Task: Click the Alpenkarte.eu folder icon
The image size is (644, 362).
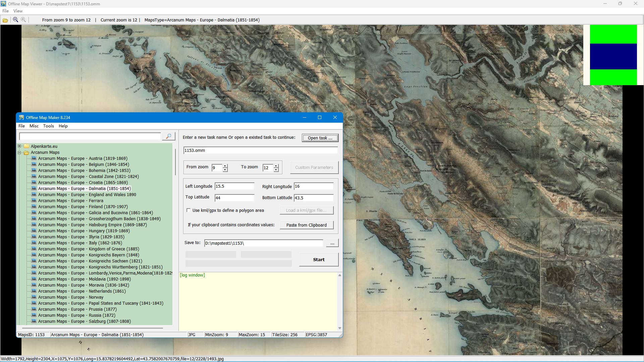Action: 26,146
